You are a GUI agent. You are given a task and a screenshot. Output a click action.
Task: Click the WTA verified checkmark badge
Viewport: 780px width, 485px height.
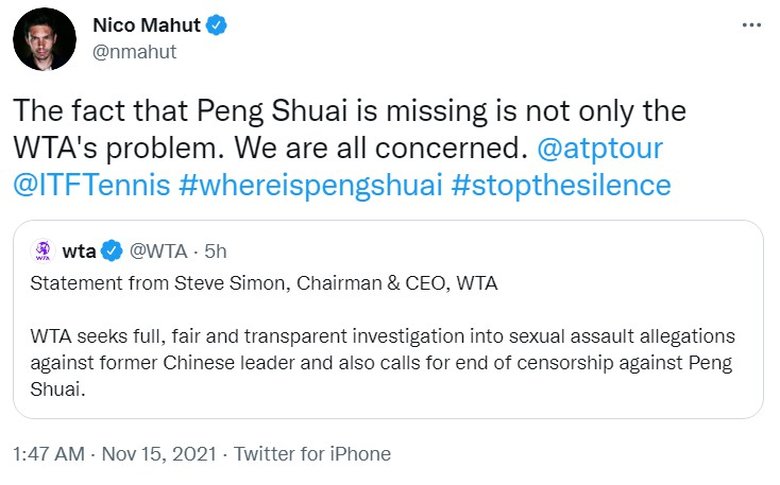[114, 250]
